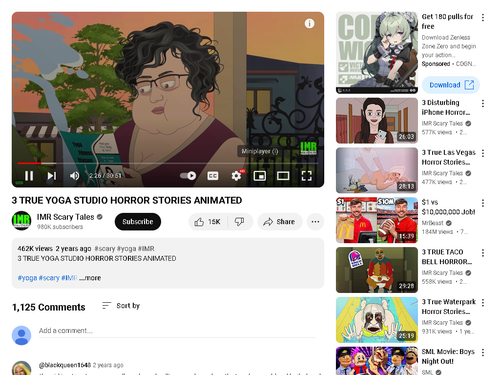This screenshot has height=375, width=500.
Task: Click the Download button on sponsored ad
Action: tap(451, 85)
